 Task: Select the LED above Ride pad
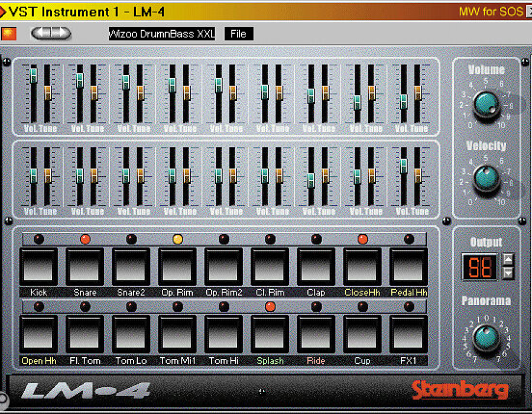pos(316,307)
